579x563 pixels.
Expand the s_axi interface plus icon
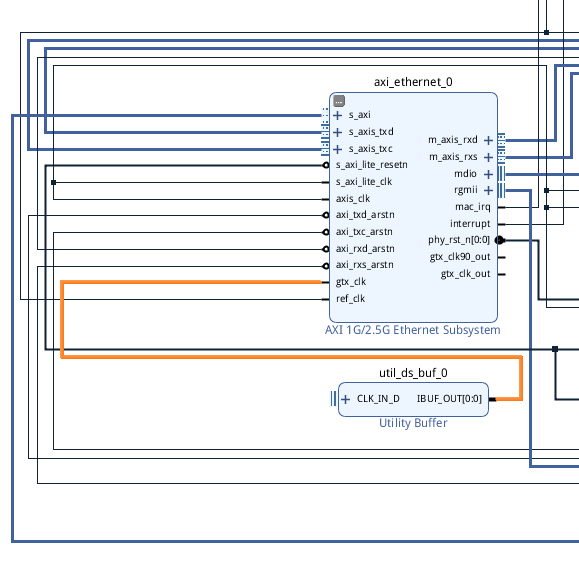click(x=337, y=115)
